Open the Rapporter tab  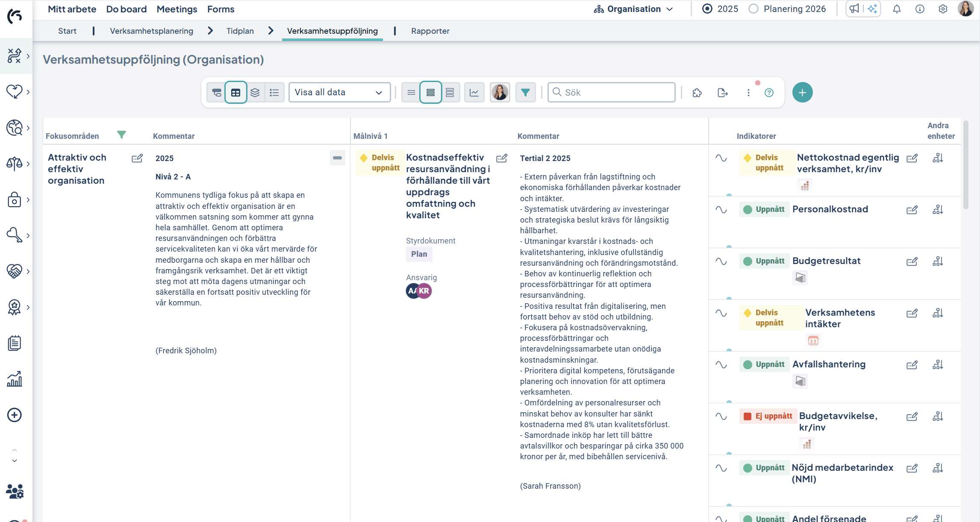430,31
